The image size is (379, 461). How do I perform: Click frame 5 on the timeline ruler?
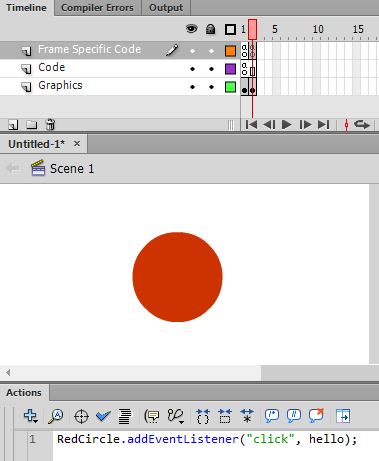pos(275,29)
